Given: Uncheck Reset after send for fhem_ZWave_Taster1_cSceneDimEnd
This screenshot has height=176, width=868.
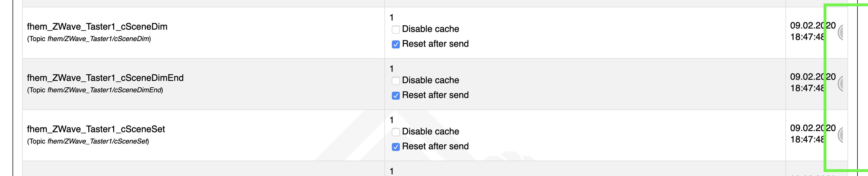Looking at the screenshot, I should click(396, 95).
